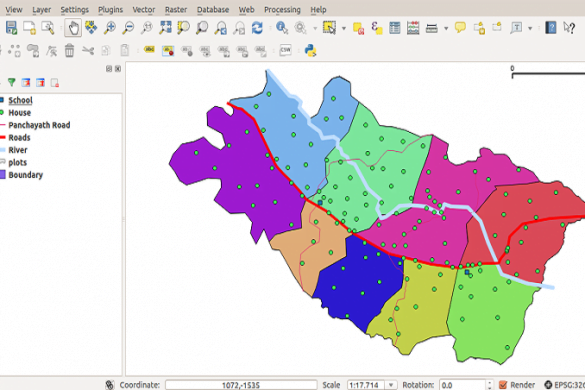Toggle Highlight Pinned Labels icon
Viewport: 585px width, 390px height.
[168, 51]
